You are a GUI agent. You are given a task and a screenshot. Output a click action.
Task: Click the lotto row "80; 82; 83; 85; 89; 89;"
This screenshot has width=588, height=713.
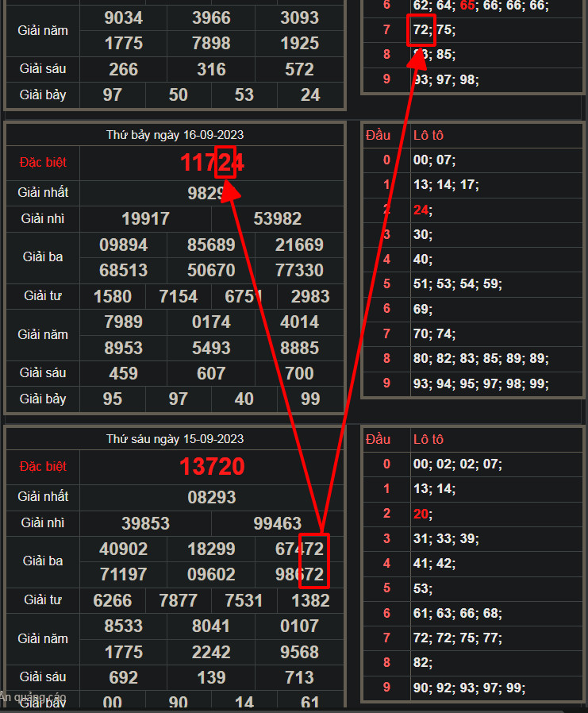(x=481, y=359)
